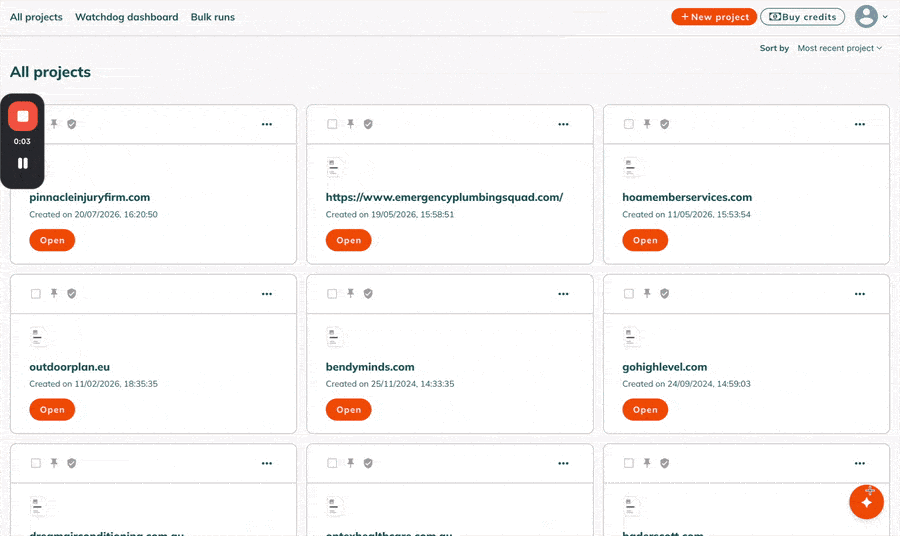Click shield icon on bendyminds.com card
Viewport: 900px width, 536px height.
pyautogui.click(x=368, y=293)
